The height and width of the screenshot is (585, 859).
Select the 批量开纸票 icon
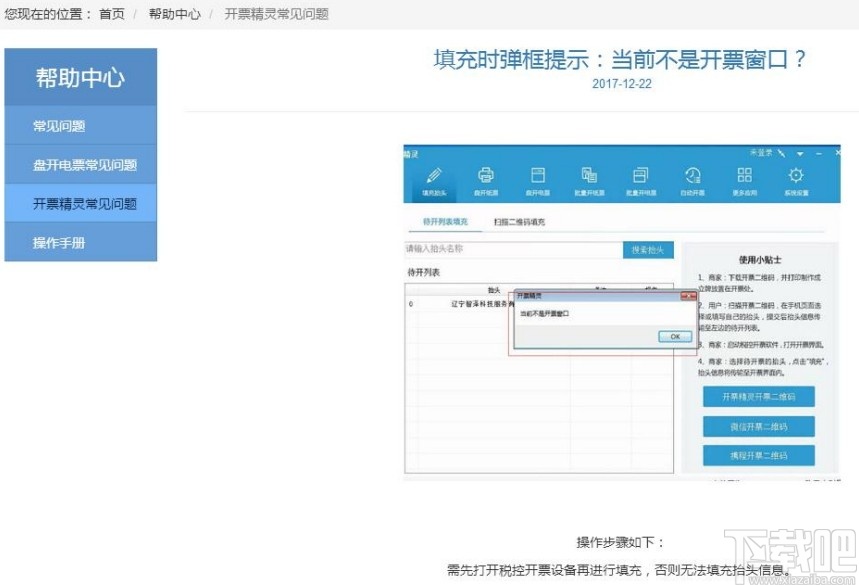(x=589, y=175)
